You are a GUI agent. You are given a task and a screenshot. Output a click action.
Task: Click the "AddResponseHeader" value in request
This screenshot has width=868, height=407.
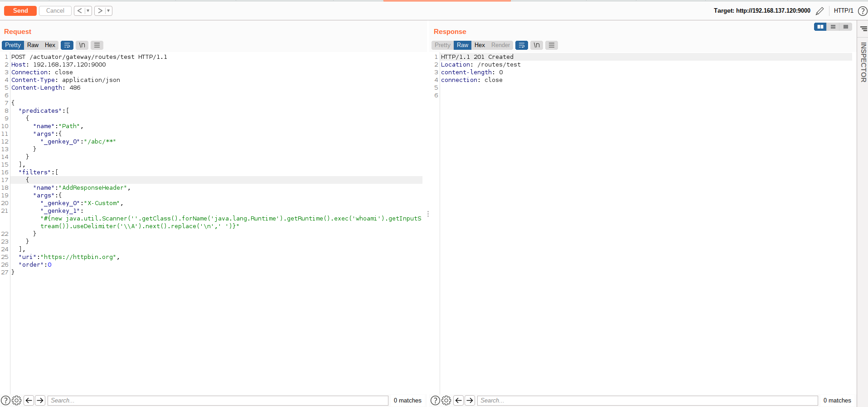(x=93, y=188)
